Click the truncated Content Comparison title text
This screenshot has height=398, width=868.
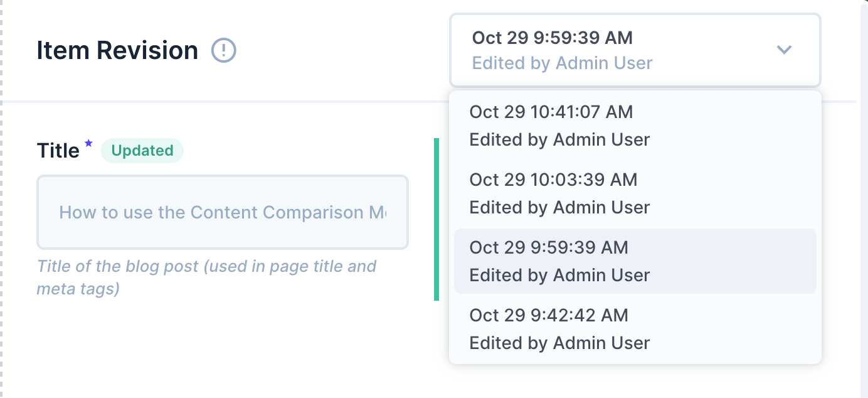point(223,212)
